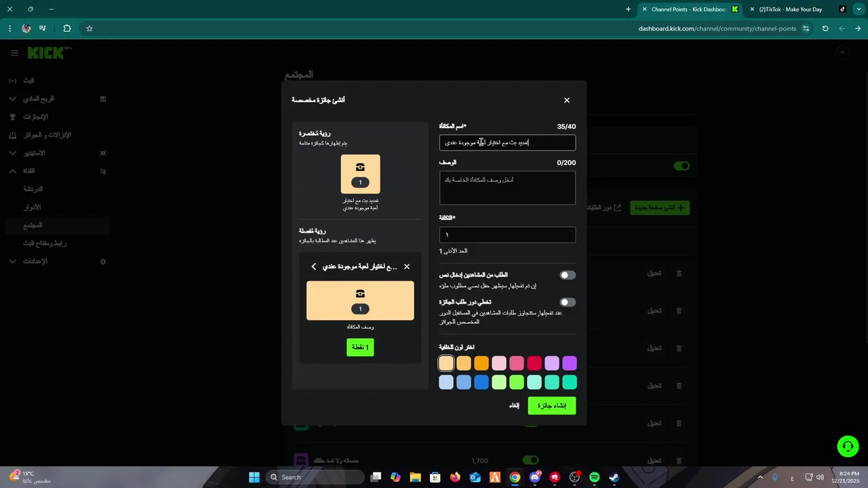Open the green support chat bubble
This screenshot has height=488, width=868.
coord(848,446)
